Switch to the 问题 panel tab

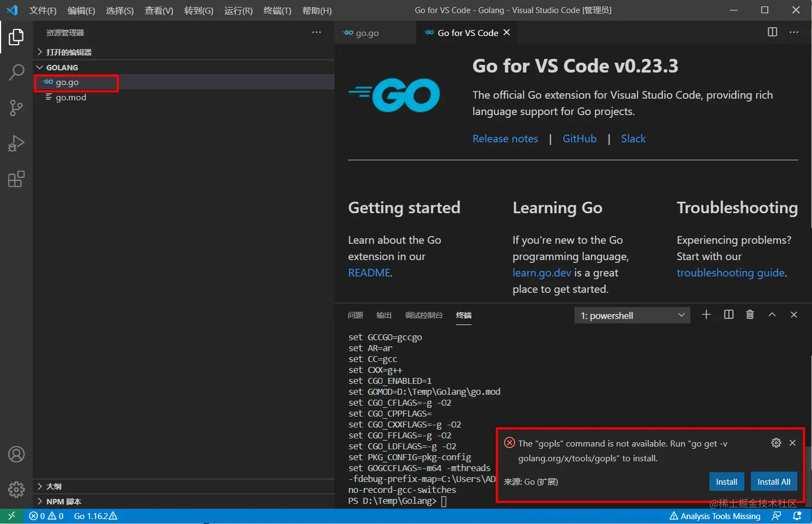355,315
